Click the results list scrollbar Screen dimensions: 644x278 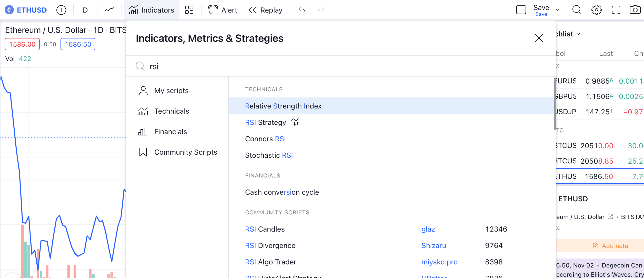click(555, 104)
